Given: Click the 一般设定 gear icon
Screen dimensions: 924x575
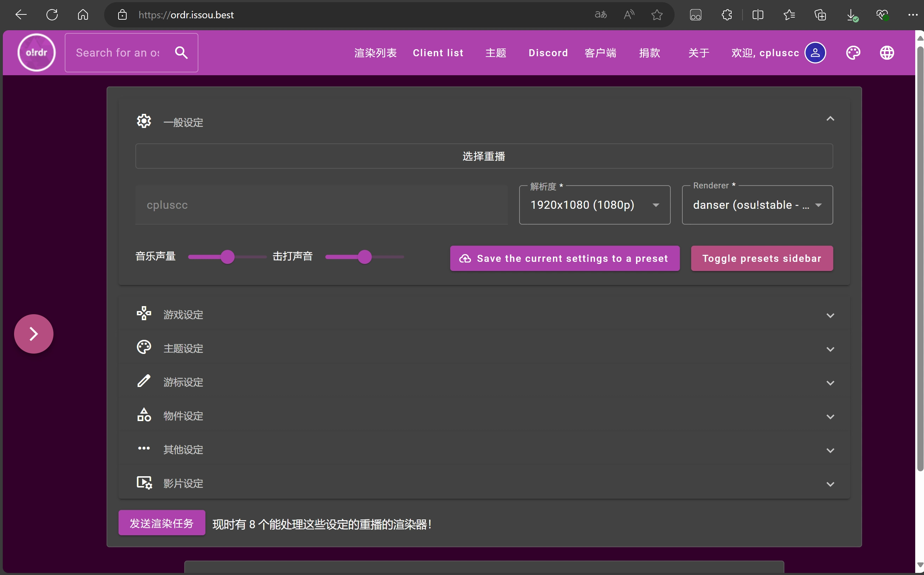Looking at the screenshot, I should (x=144, y=121).
